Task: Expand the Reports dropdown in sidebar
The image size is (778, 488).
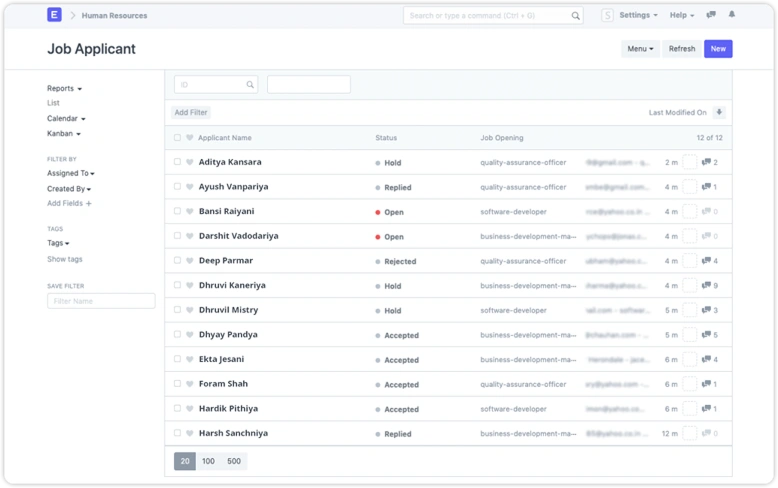Action: point(65,88)
